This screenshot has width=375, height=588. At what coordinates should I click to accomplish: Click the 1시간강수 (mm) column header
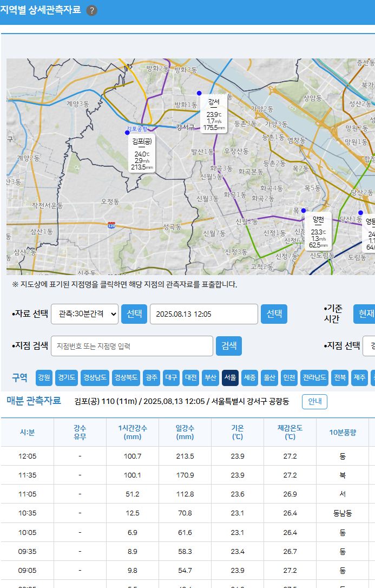pyautogui.click(x=133, y=433)
